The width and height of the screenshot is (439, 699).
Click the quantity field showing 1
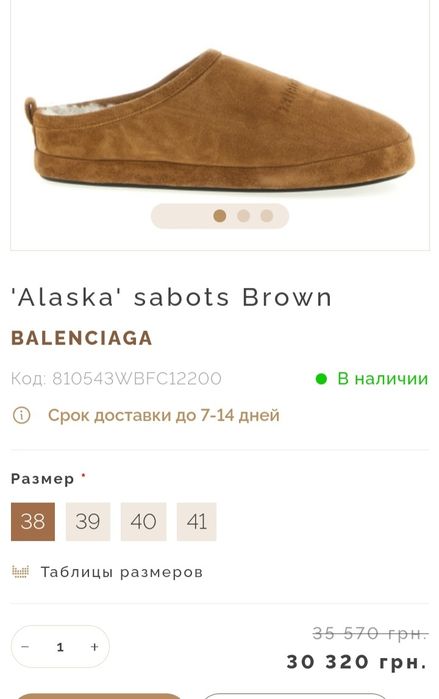[x=60, y=647]
